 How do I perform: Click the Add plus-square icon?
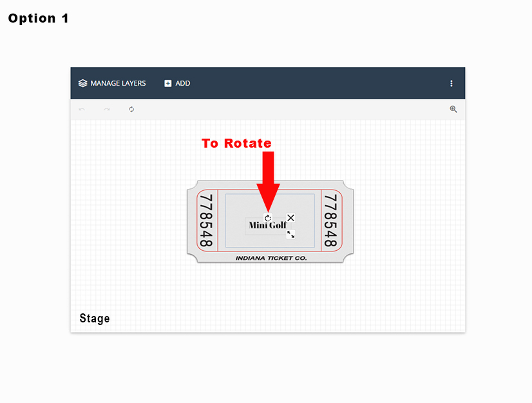coord(168,83)
